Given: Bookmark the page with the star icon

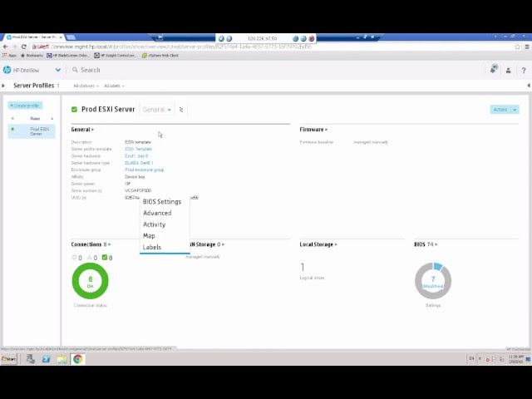Looking at the screenshot, I should (517, 47).
